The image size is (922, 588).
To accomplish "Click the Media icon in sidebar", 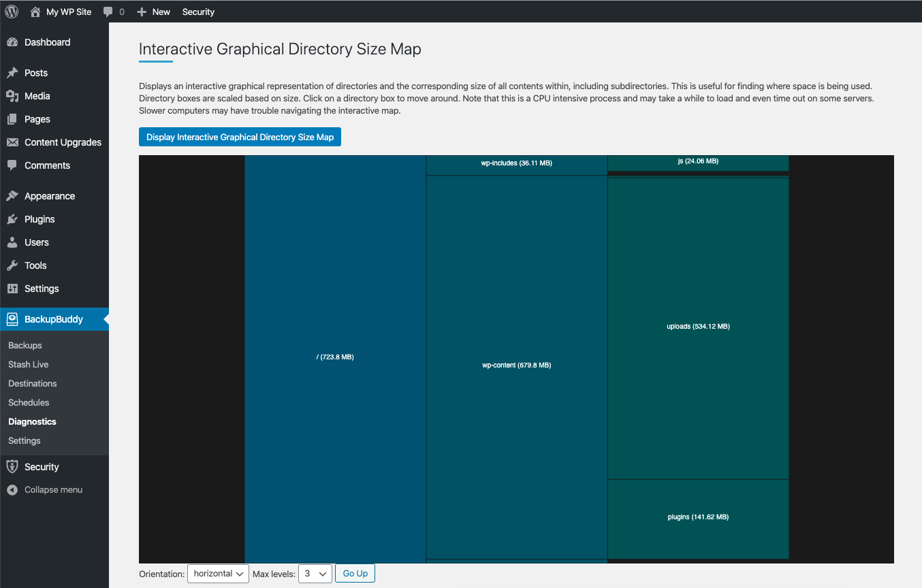I will tap(12, 96).
